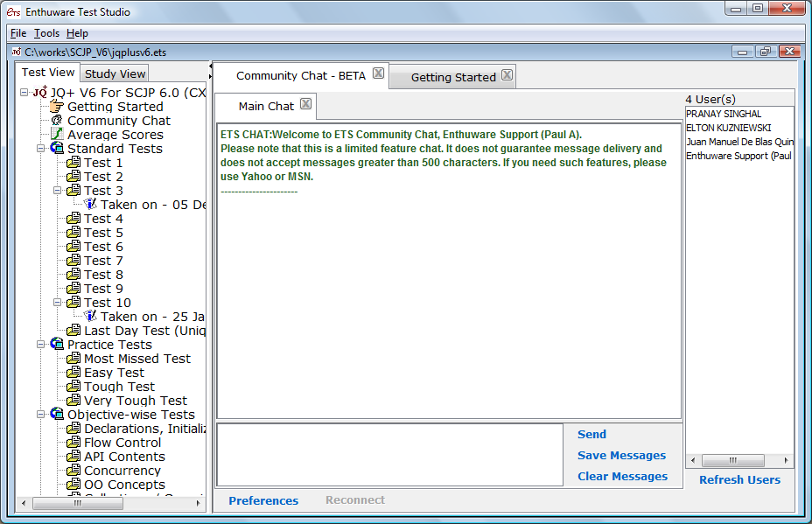This screenshot has width=812, height=524.
Task: Minimize the inner jqplusv6.ets document window
Action: pyautogui.click(x=743, y=52)
